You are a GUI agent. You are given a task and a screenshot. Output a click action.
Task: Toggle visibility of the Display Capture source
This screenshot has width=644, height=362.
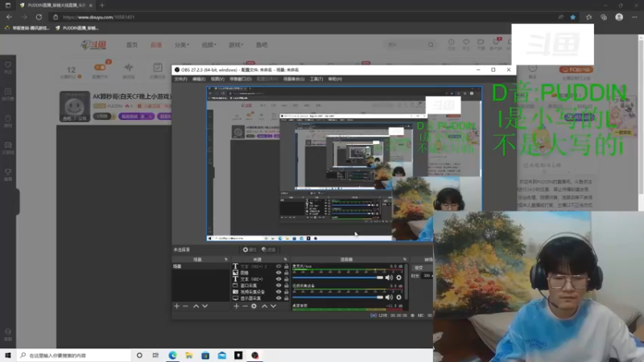click(x=279, y=298)
